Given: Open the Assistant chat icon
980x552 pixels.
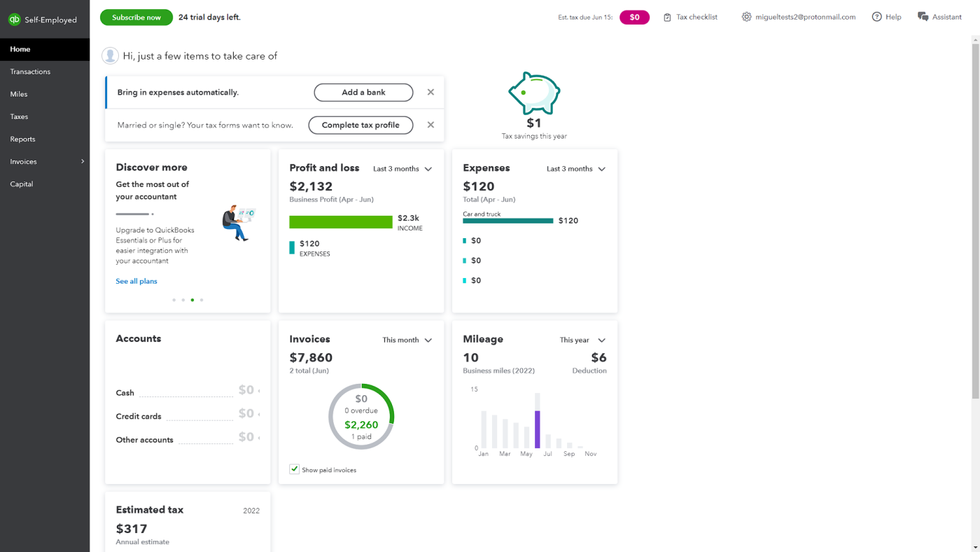Looking at the screenshot, I should point(923,17).
